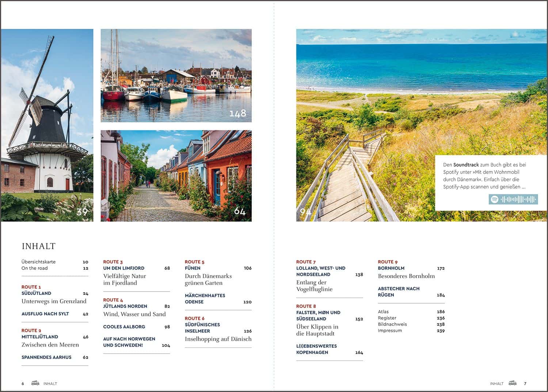The image size is (548, 392).
Task: Click 'Über Klippen in die Hauptstadt' subtitle
Action: (x=317, y=330)
